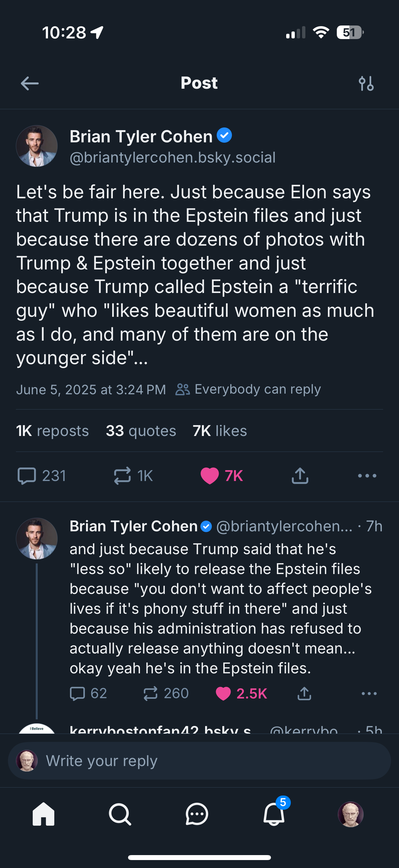This screenshot has width=399, height=868.
Task: Open thread view settings icon
Action: [x=366, y=83]
